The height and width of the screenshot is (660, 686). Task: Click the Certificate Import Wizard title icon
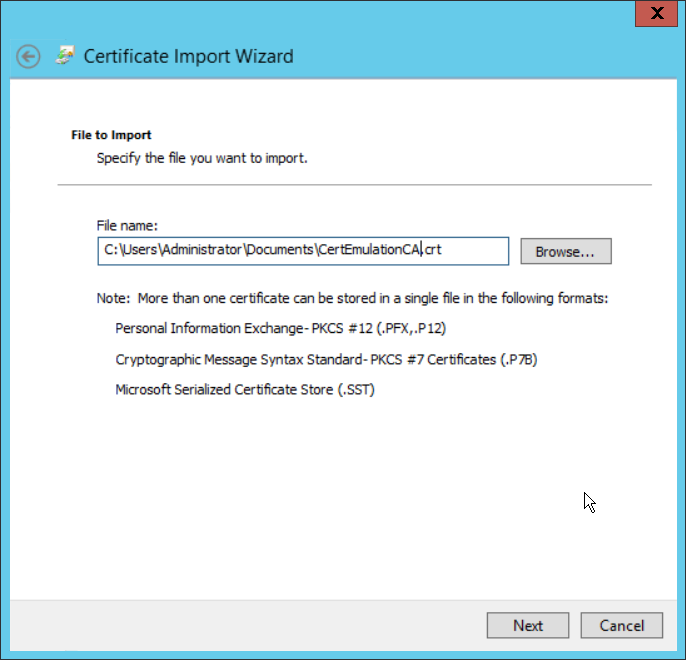click(x=65, y=56)
